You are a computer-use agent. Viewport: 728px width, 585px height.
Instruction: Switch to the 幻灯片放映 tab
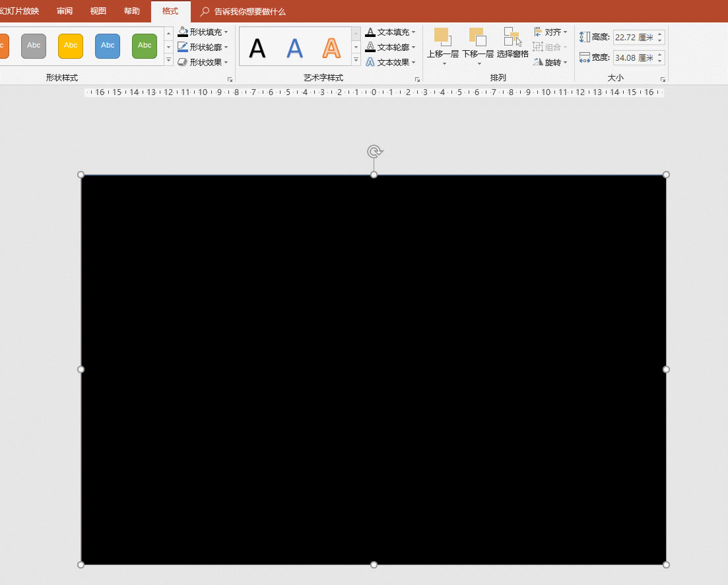point(20,11)
